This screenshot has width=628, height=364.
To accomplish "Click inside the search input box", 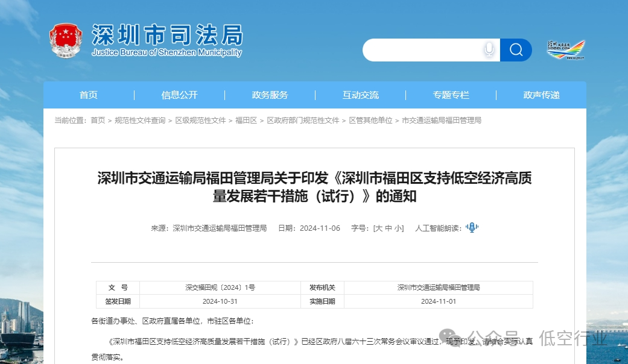I will (428, 50).
